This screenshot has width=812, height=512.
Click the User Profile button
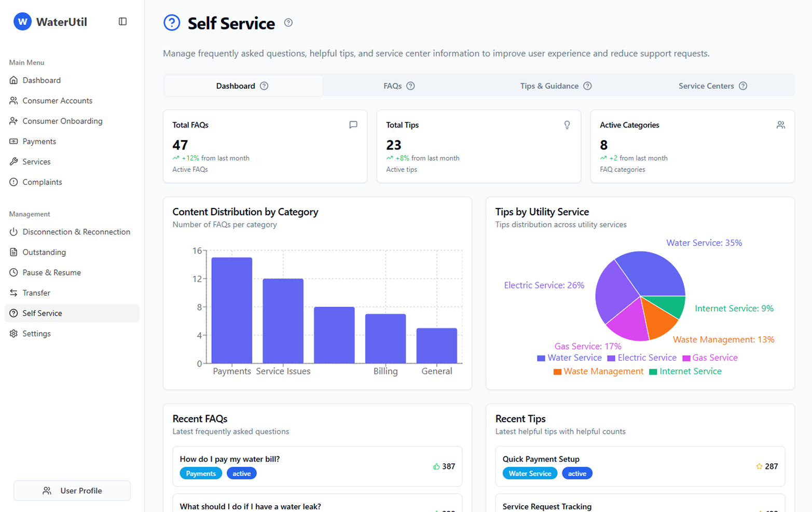(72, 490)
